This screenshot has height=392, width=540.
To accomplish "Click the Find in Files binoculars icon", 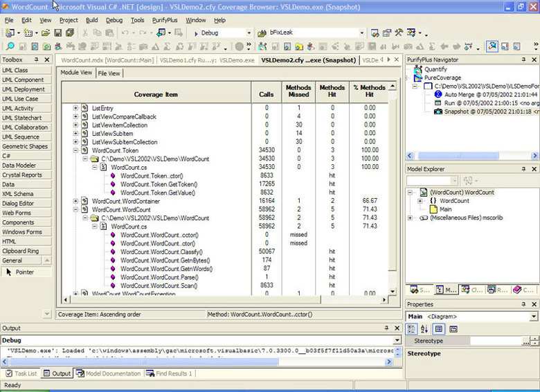I will point(262,33).
